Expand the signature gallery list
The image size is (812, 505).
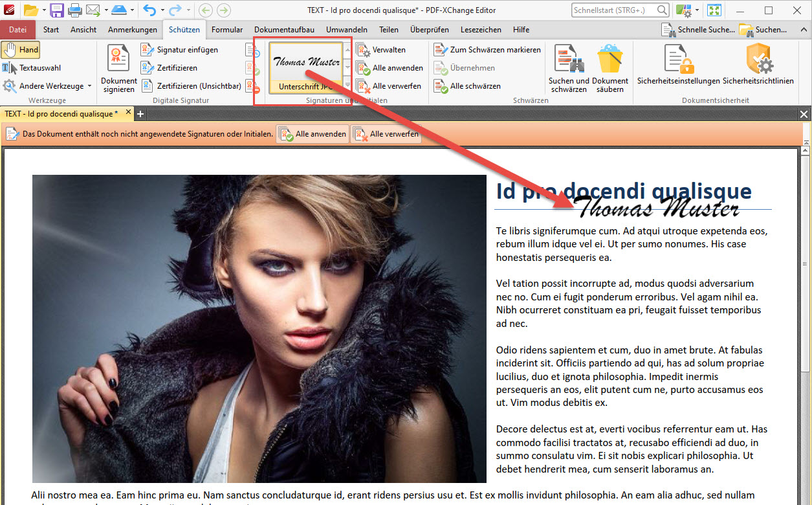347,85
